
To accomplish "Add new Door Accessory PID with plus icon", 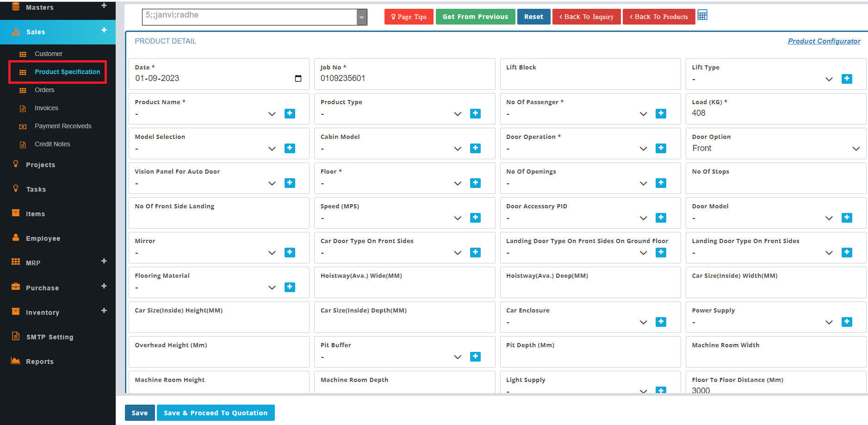I will pyautogui.click(x=661, y=218).
